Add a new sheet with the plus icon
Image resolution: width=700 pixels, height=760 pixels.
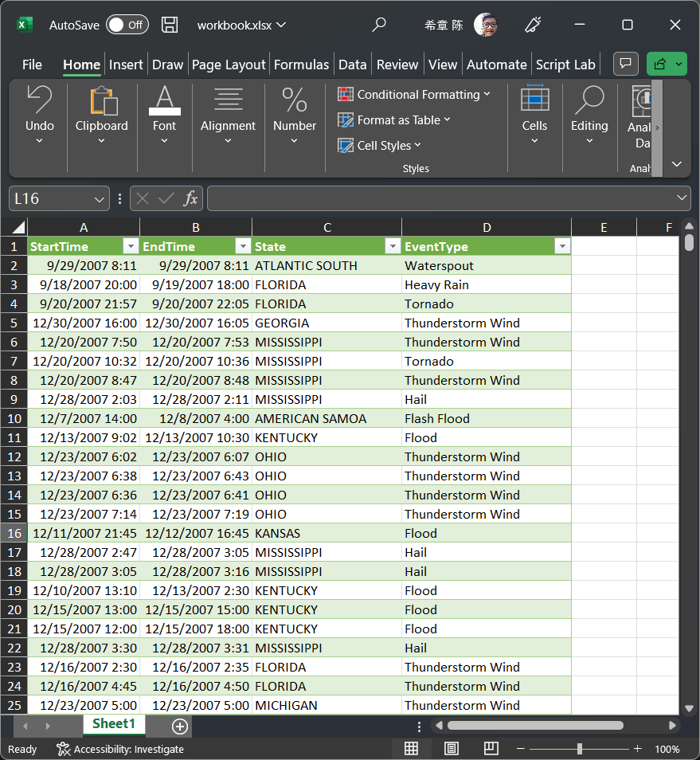pos(180,726)
